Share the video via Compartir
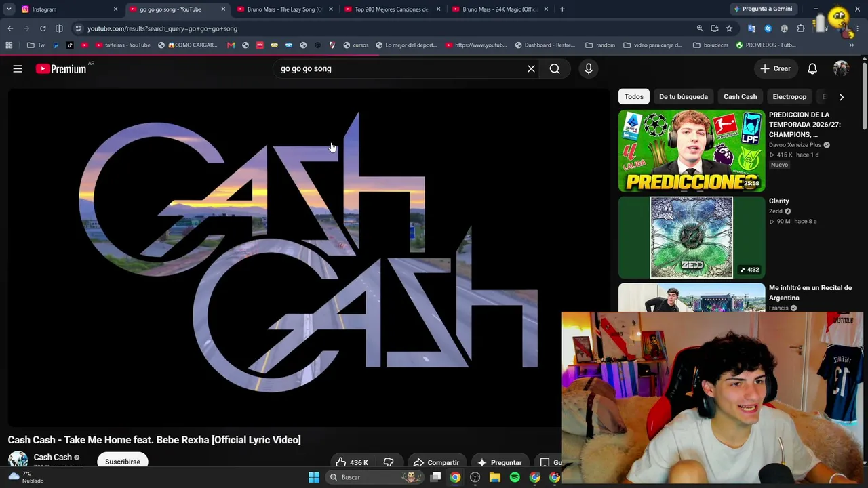868x488 pixels. (x=436, y=462)
